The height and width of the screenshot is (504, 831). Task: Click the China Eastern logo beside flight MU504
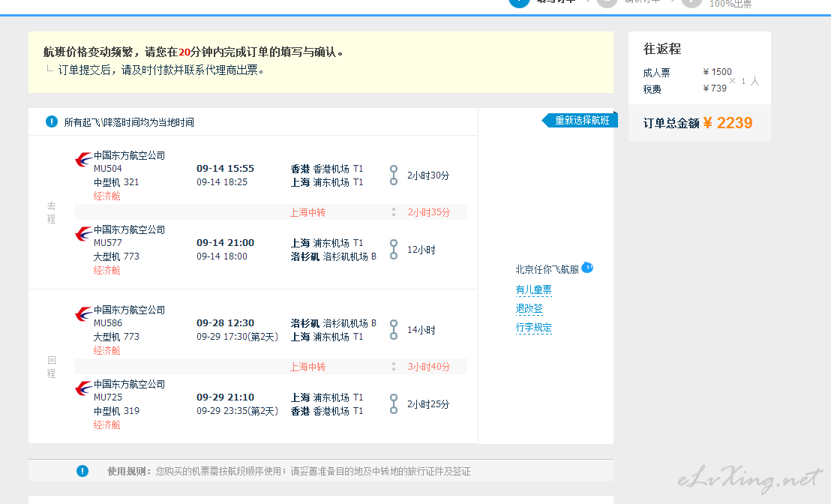point(84,159)
